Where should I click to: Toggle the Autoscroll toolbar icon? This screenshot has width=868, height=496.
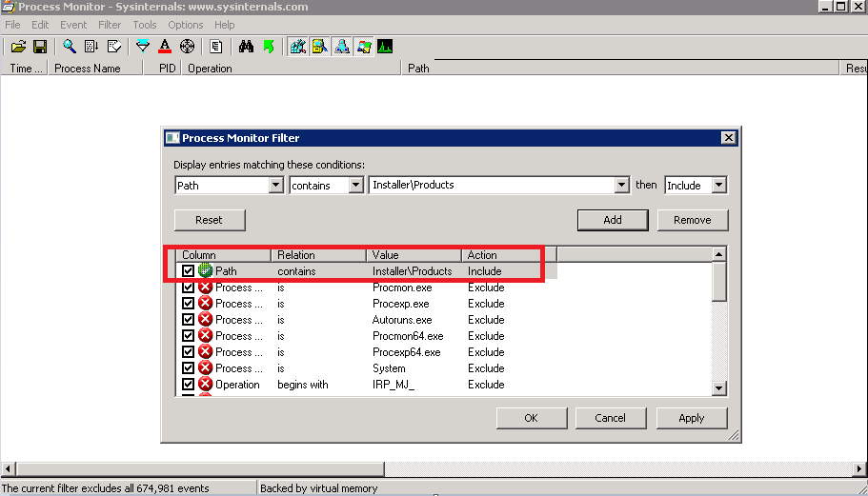[91, 47]
